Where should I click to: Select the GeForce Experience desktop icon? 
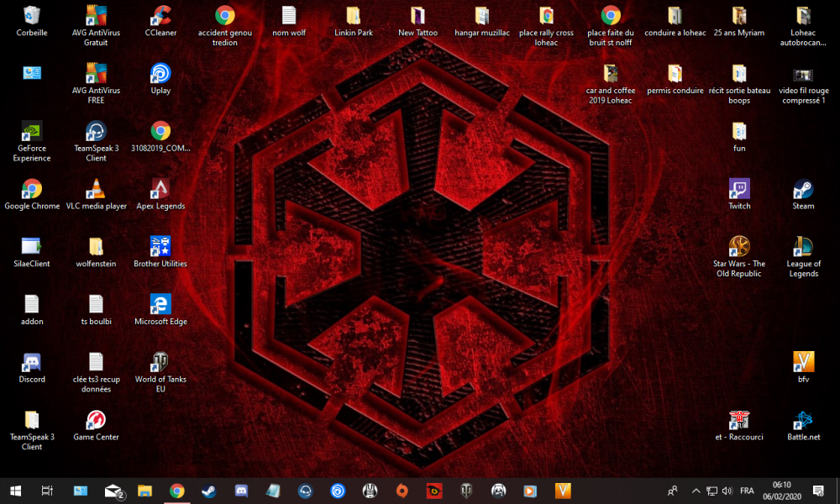tap(32, 141)
